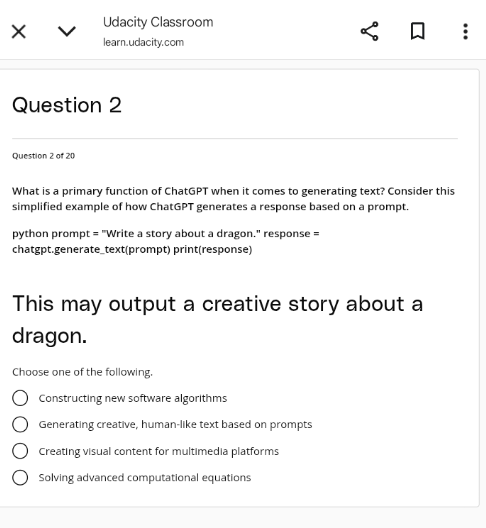Viewport: 486px width, 528px height.
Task: Select 'Solving advanced computational equations' radio button
Action: click(x=20, y=477)
